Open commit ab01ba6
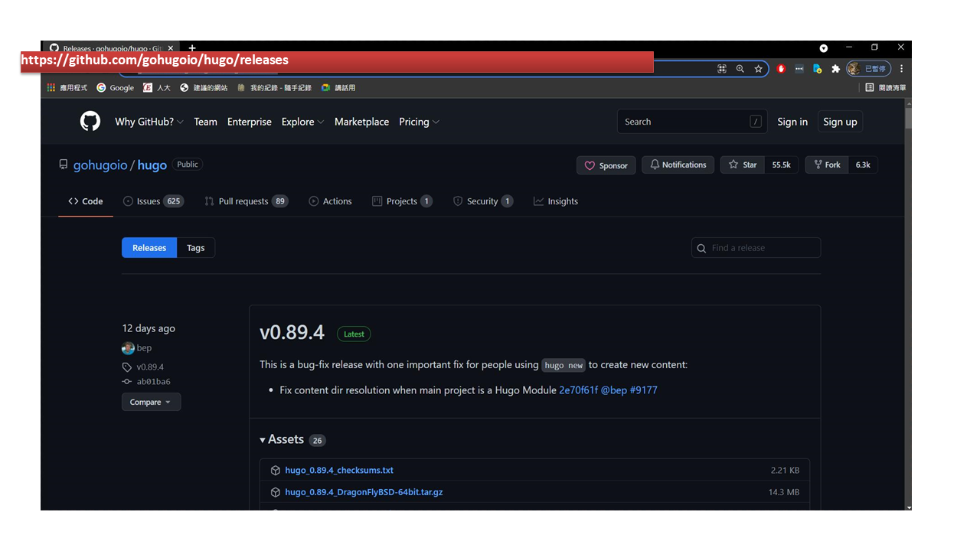 (153, 382)
